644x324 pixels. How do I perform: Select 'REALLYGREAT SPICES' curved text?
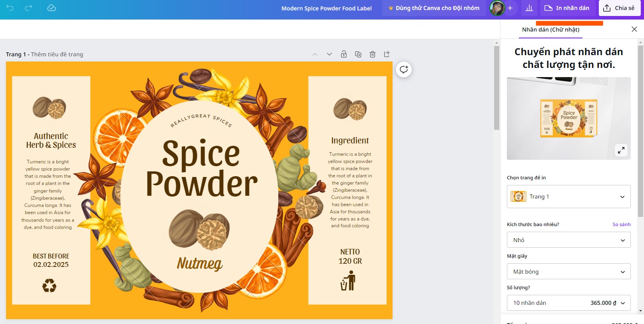pos(201,120)
